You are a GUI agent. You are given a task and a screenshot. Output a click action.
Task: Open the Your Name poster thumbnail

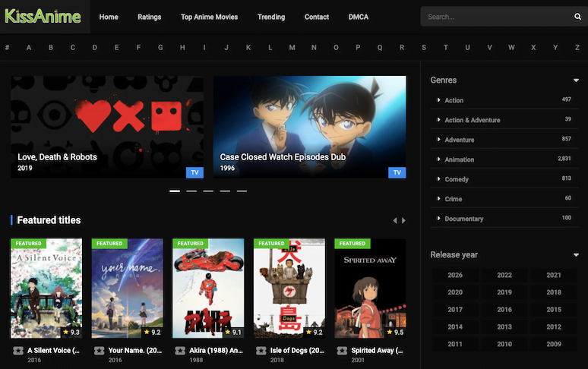128,289
